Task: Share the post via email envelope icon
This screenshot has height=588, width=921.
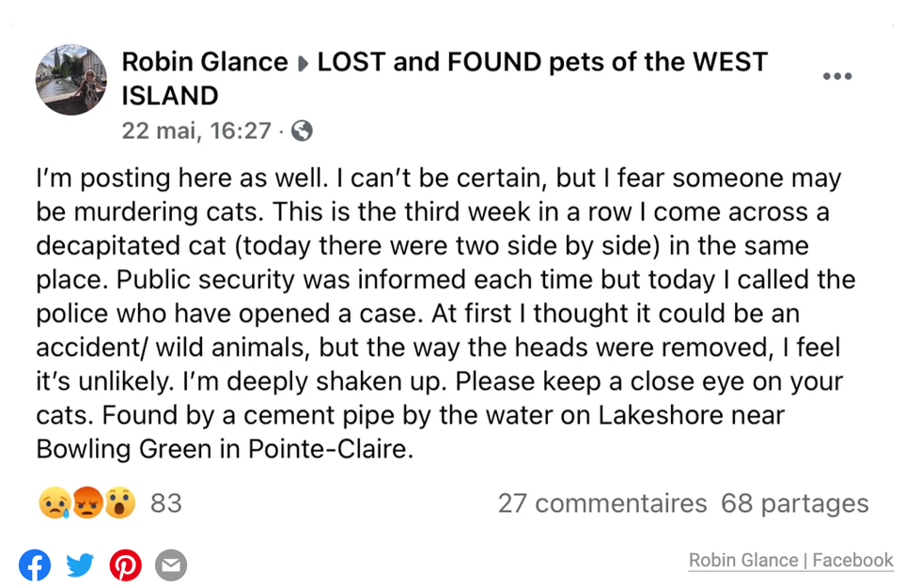Action: [170, 565]
